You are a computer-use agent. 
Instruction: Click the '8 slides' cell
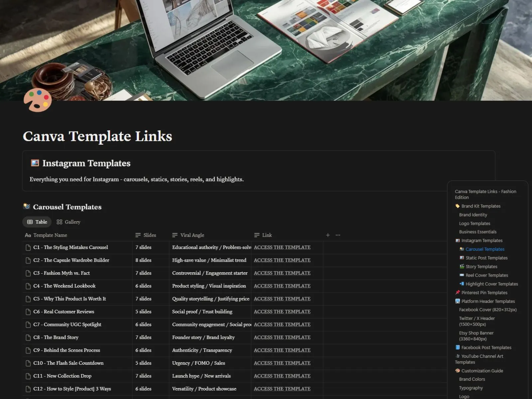pos(151,260)
